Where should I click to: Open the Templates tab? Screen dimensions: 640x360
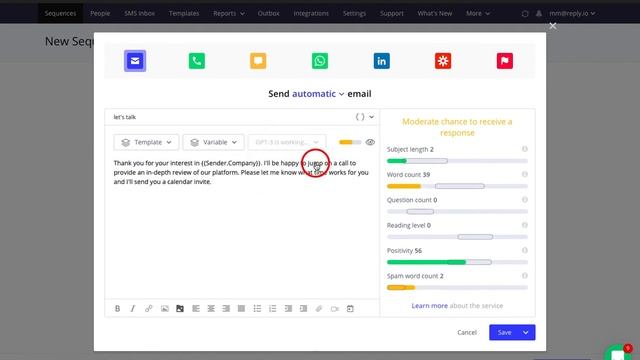184,13
